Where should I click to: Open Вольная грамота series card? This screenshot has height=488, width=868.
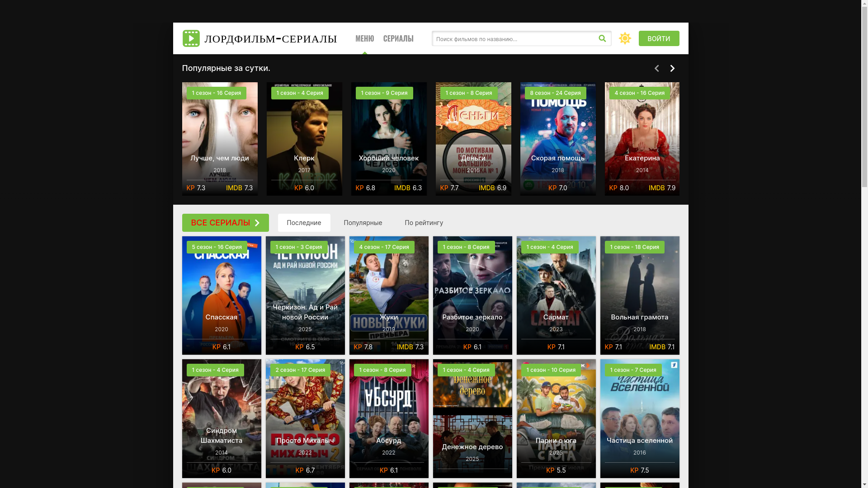[640, 296]
